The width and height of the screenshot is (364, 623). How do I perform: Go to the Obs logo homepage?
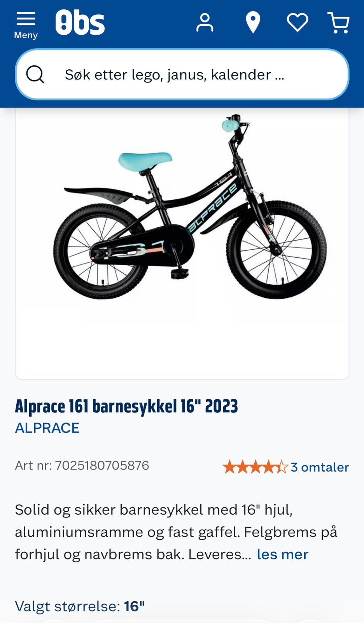(80, 23)
